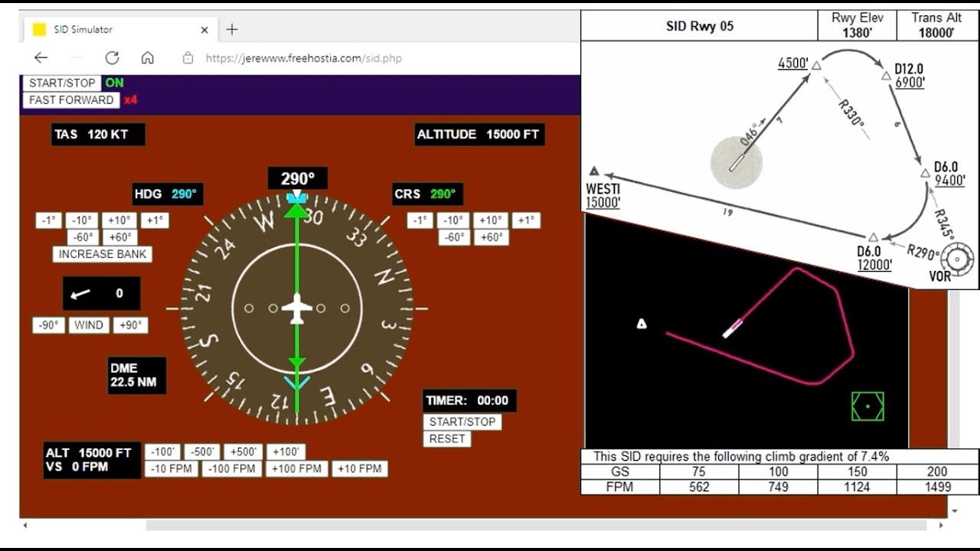Click the green VOR symbol on map

click(867, 406)
